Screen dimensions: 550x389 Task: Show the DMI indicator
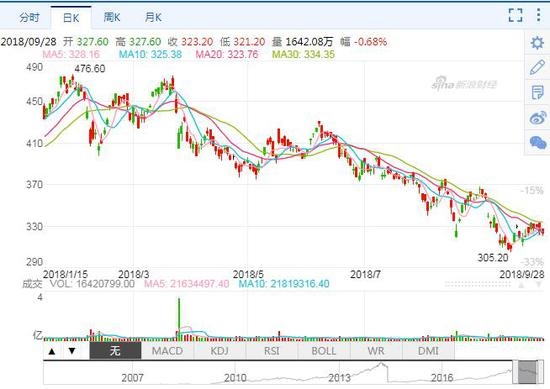click(428, 351)
